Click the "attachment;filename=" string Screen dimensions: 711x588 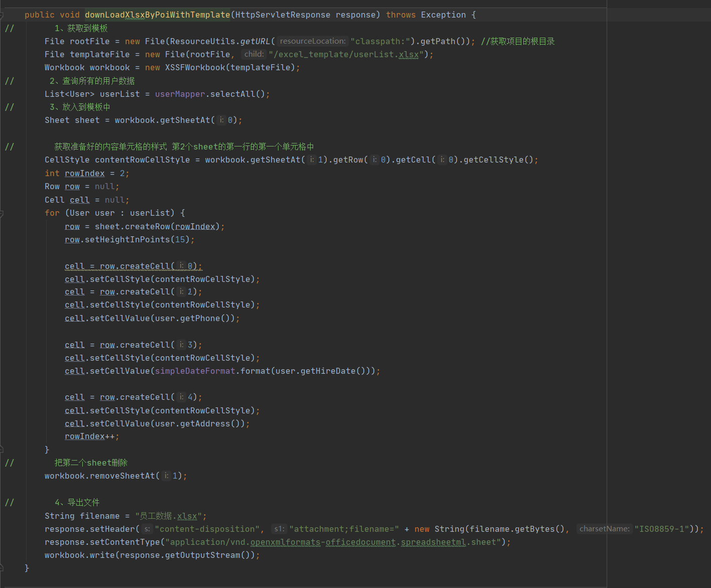point(344,529)
